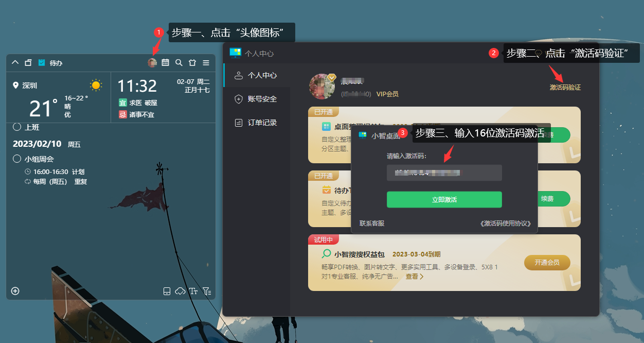Click the shield icon next to 账号安全
The width and height of the screenshot is (644, 343).
click(x=238, y=99)
